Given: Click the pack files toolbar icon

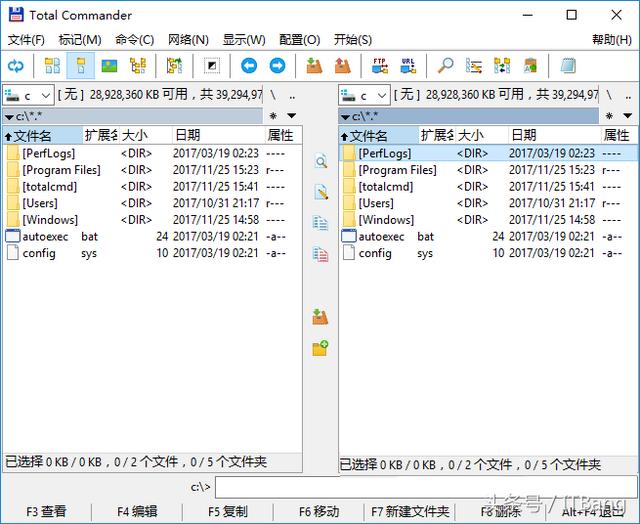Looking at the screenshot, I should coord(314,66).
